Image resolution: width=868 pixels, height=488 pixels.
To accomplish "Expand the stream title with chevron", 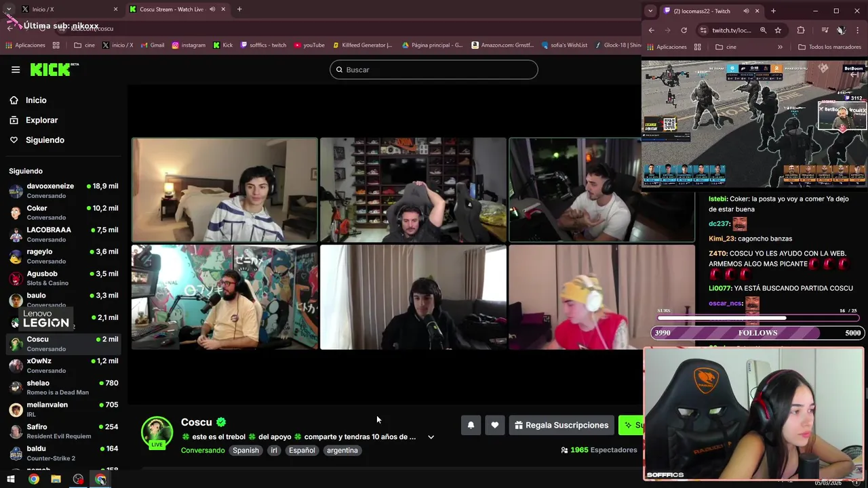I will [431, 437].
